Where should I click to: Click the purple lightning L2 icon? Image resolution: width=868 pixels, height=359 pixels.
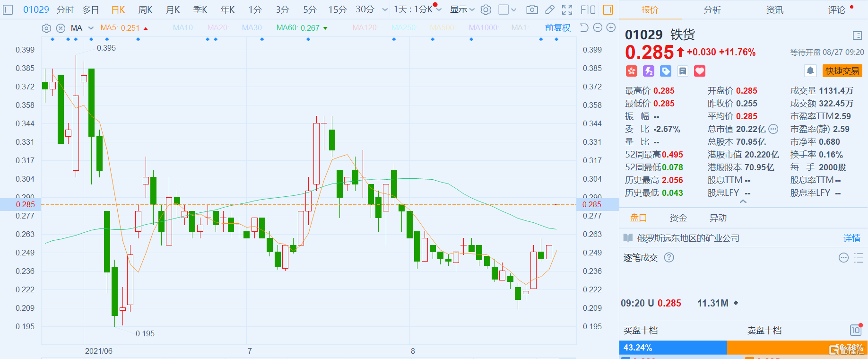[x=649, y=71]
